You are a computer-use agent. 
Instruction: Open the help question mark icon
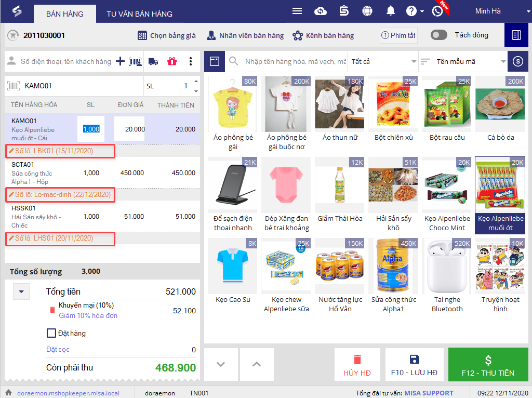(411, 11)
